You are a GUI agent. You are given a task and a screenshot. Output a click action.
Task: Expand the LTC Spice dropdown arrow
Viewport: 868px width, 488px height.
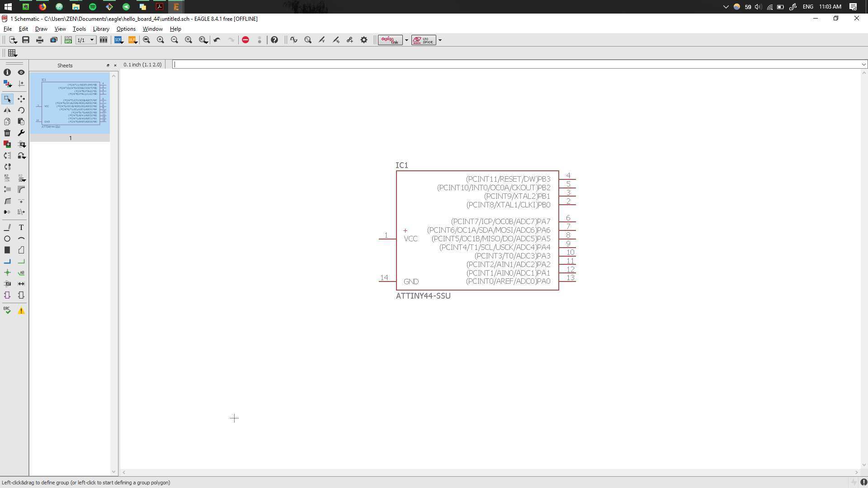coord(440,40)
